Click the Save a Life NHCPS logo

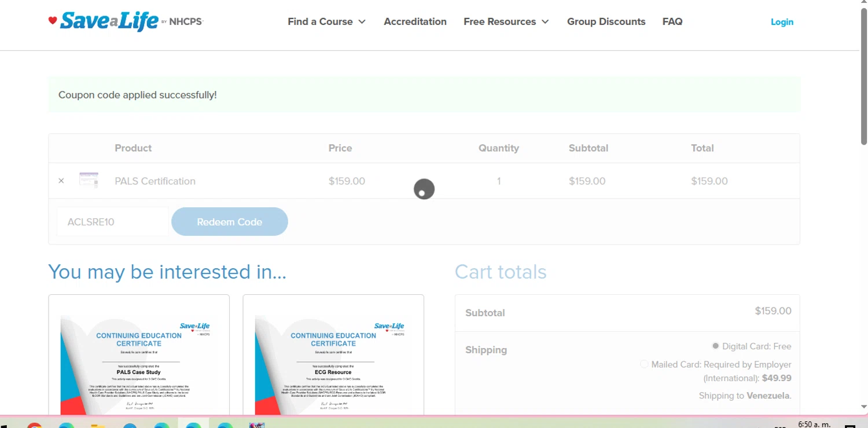126,21
